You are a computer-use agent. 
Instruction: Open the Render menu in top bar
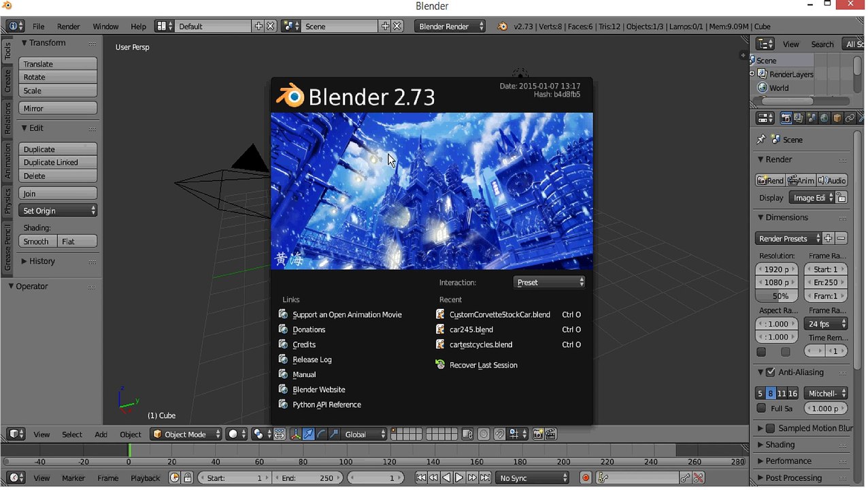[x=68, y=27]
